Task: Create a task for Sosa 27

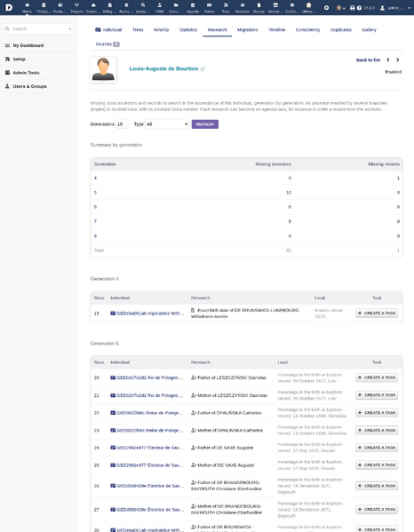Action: pyautogui.click(x=377, y=510)
